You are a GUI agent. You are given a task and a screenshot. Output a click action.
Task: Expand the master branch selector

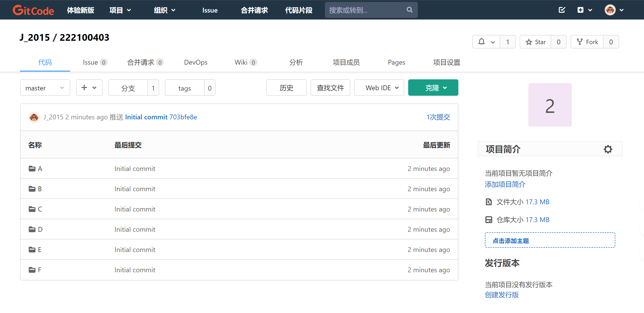point(45,88)
